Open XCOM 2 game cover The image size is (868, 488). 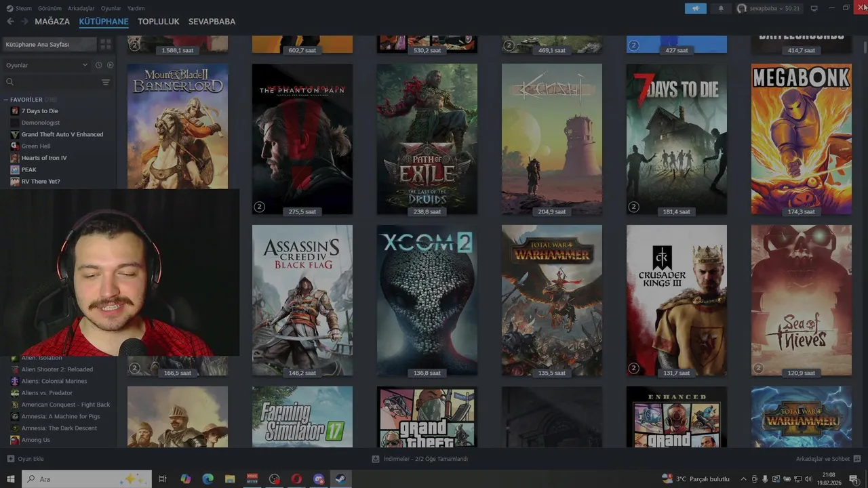[x=427, y=300]
